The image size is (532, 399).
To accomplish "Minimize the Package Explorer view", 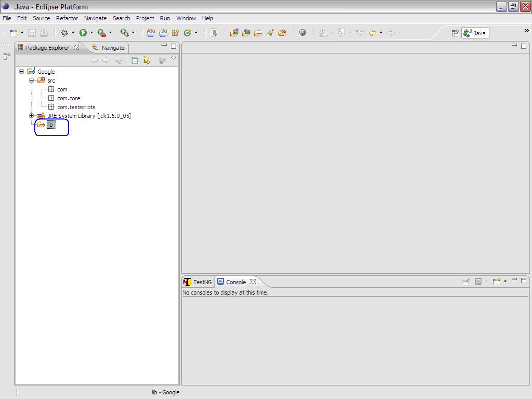I will click(164, 45).
